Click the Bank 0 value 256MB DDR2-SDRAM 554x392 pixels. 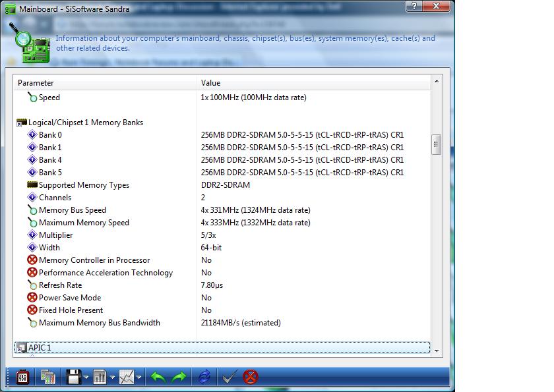(x=303, y=135)
